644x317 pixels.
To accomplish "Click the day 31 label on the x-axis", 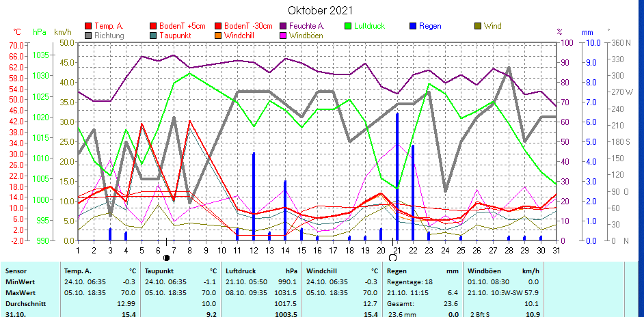I will point(556,249).
